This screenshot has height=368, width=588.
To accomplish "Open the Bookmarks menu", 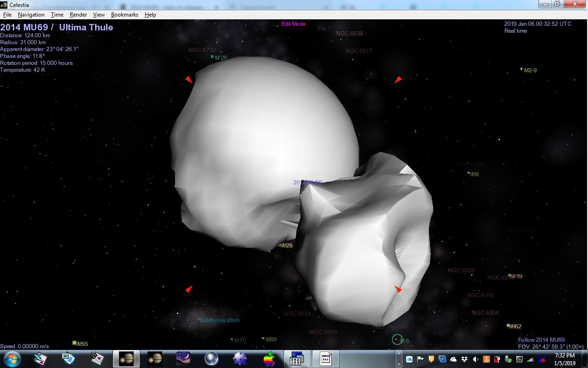I will point(124,15).
